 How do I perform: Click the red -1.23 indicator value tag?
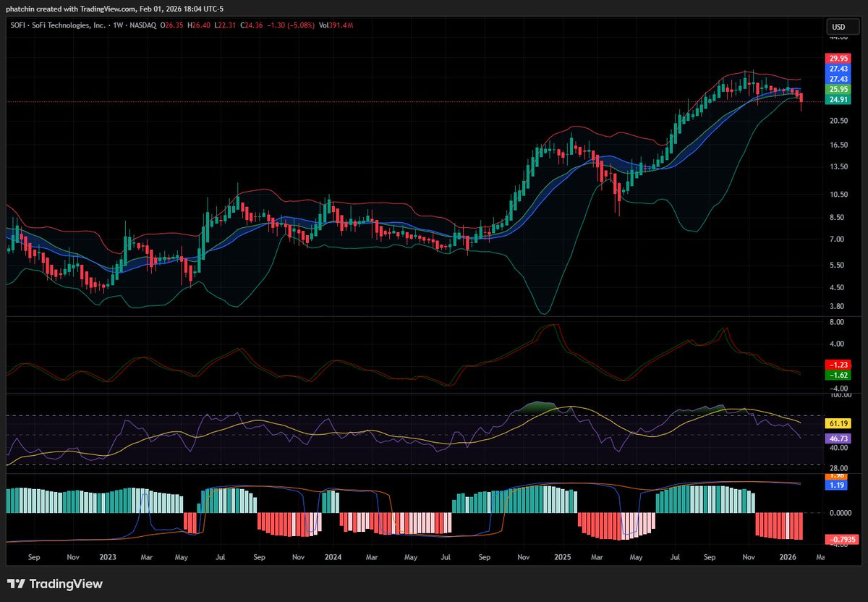838,365
